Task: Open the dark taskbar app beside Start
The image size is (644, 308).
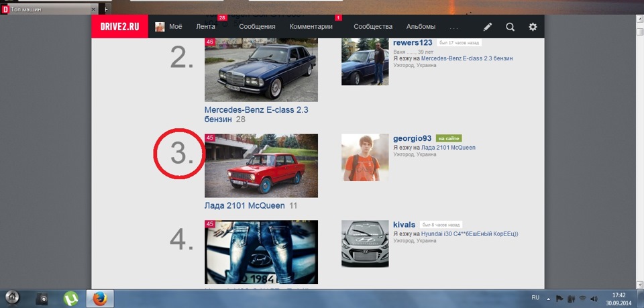Action: click(x=42, y=299)
